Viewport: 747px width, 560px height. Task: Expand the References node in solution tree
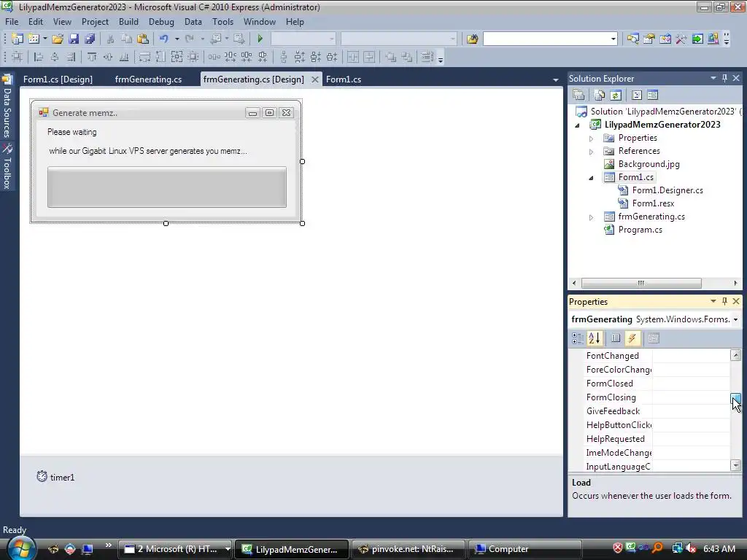point(591,152)
